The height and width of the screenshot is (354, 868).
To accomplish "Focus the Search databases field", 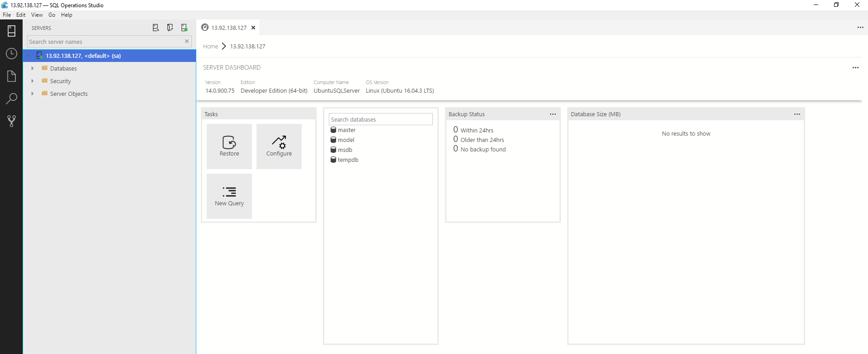I will [x=381, y=119].
